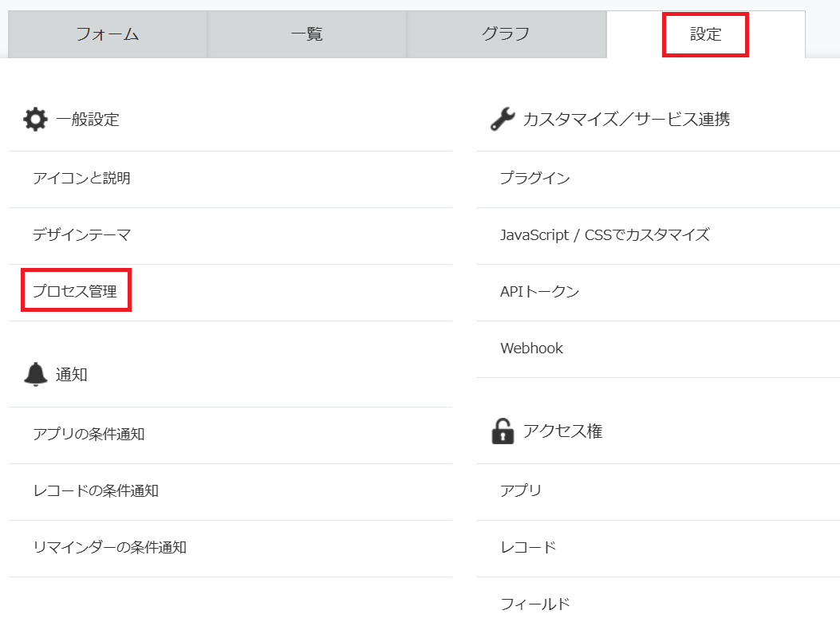The width and height of the screenshot is (840, 630).
Task: Open the 一覧 tab
Action: (x=307, y=34)
